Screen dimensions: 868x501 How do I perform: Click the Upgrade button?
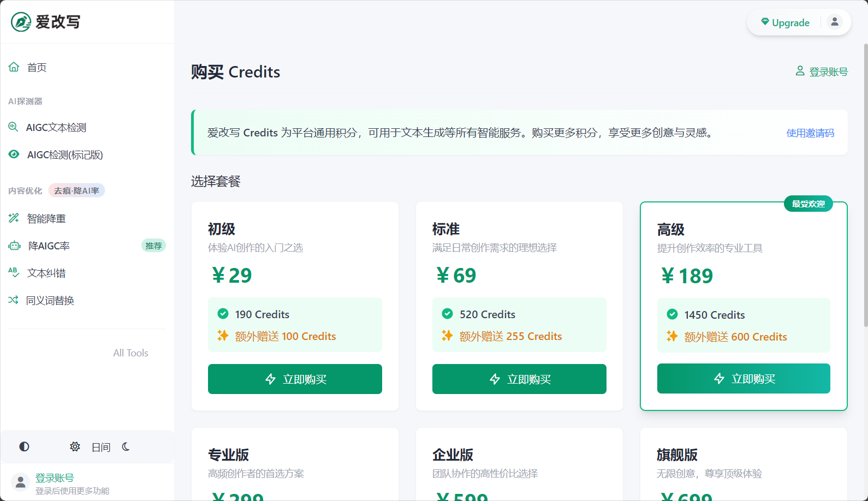(786, 22)
